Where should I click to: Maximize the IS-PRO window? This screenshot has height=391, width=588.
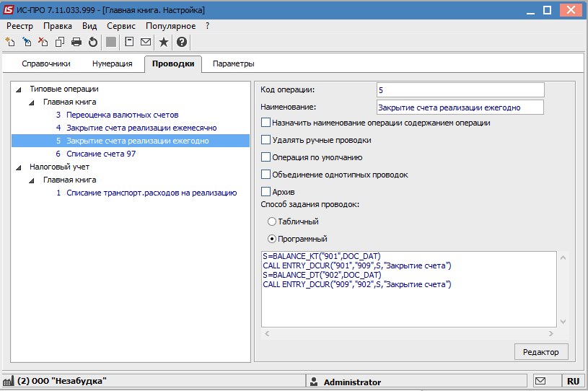547,10
